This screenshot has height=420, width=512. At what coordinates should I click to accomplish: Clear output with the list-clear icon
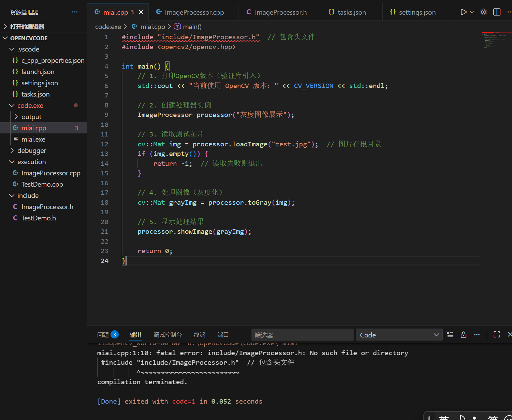(450, 335)
